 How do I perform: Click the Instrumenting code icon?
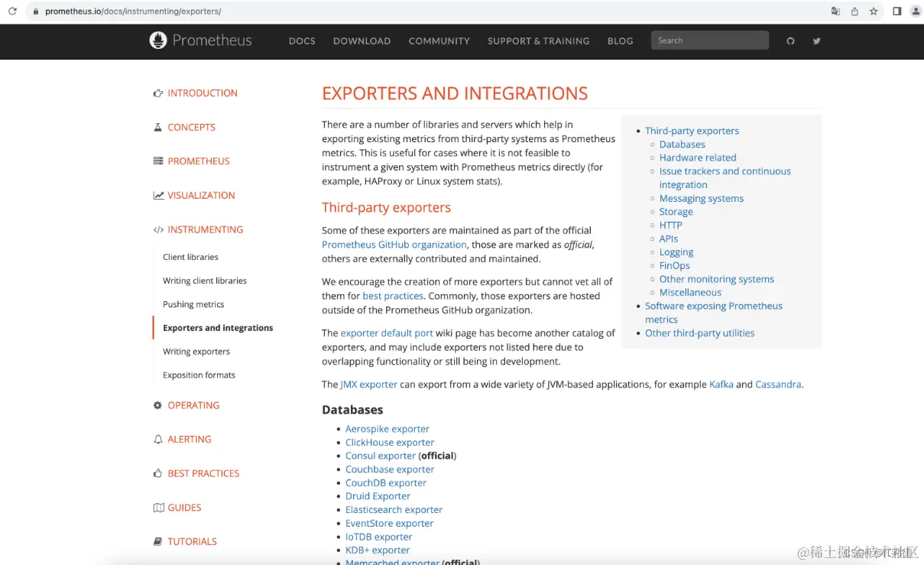point(158,229)
